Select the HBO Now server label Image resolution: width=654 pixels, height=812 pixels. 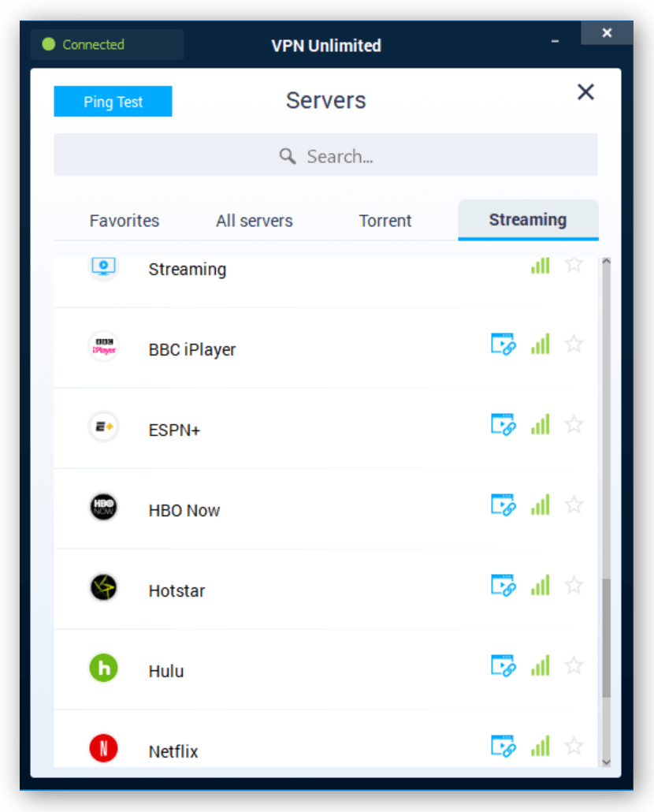[x=184, y=511]
